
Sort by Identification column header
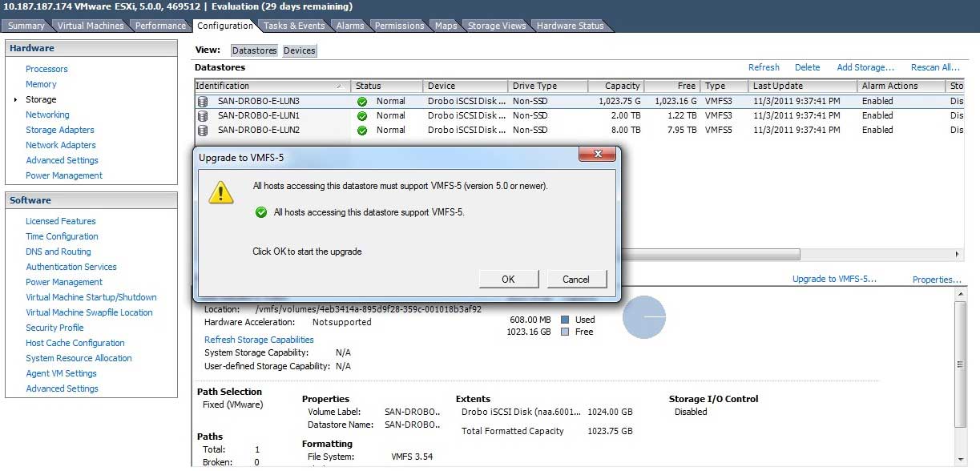coord(272,86)
